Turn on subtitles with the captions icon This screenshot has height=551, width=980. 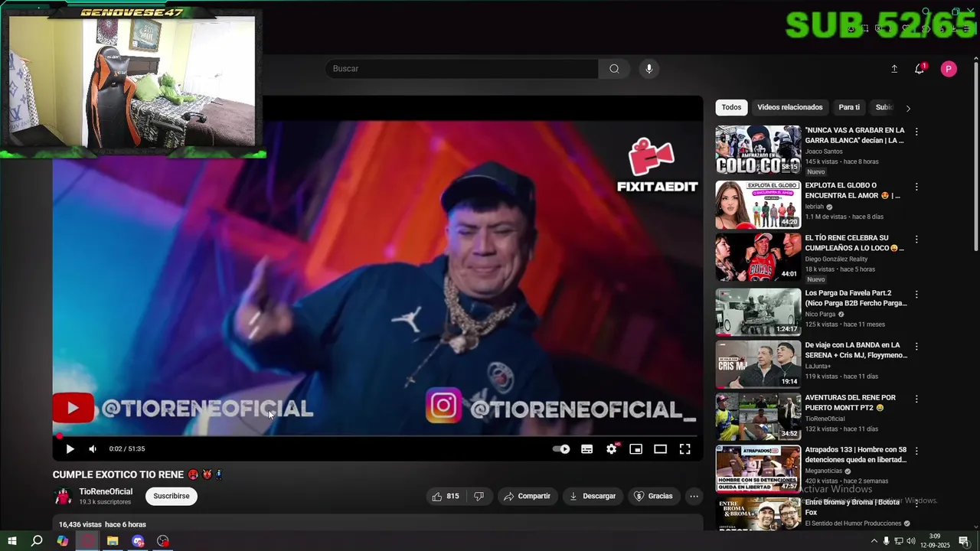[586, 449]
